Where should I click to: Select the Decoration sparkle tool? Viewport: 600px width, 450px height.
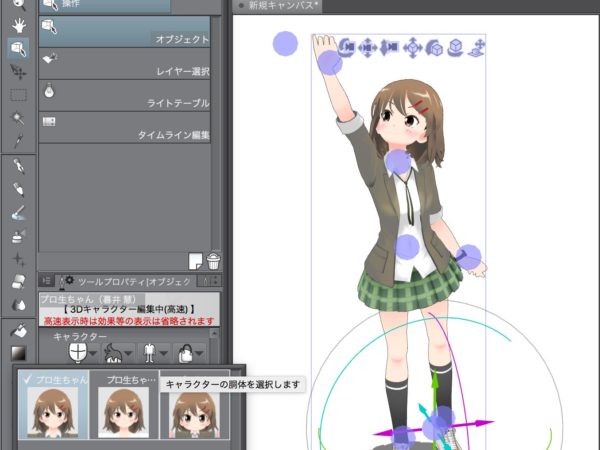click(18, 259)
